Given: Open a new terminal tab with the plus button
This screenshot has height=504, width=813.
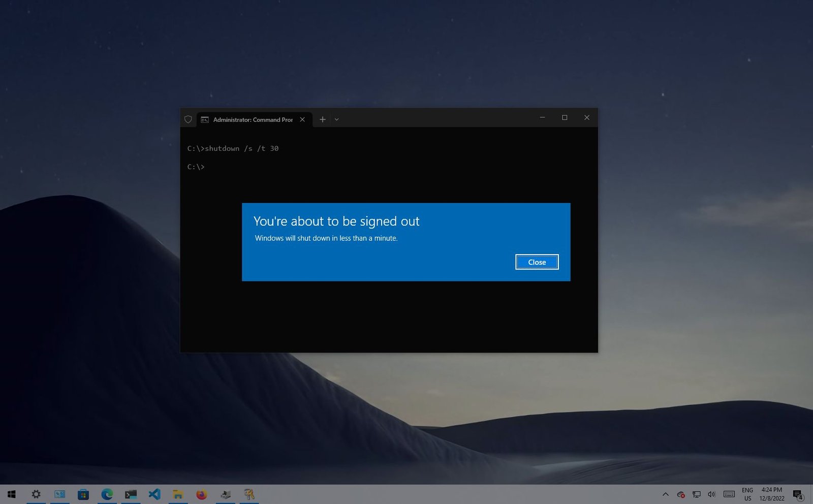Looking at the screenshot, I should point(323,119).
